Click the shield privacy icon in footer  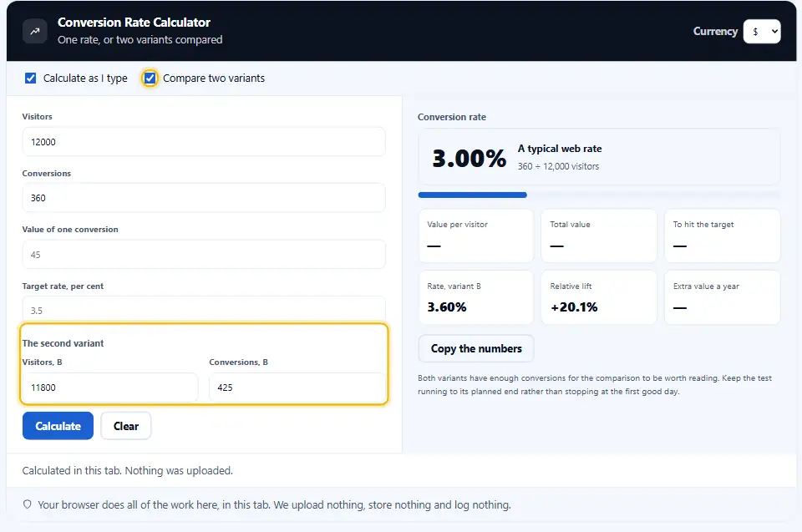pyautogui.click(x=27, y=504)
